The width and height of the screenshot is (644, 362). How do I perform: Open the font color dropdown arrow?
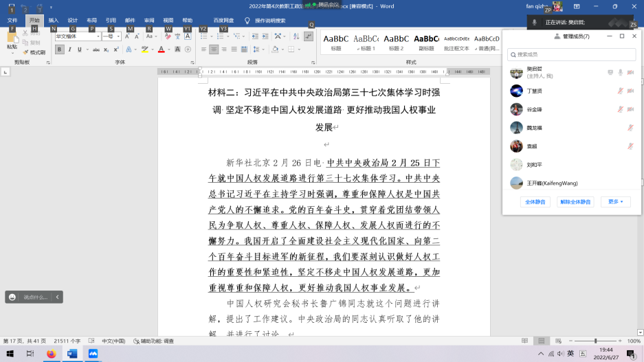click(169, 49)
